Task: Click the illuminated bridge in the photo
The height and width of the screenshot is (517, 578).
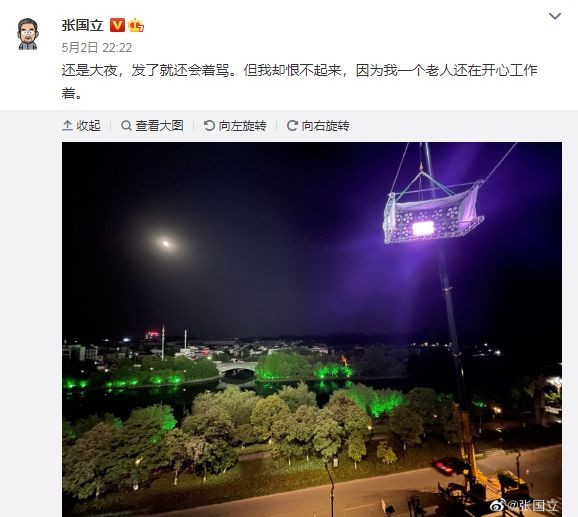Action: coord(236,368)
